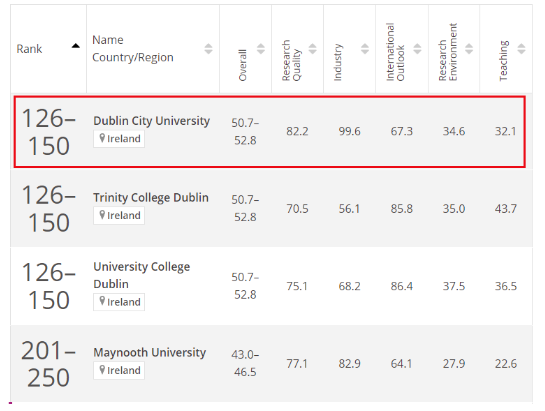Select the 201–250 rank cell for Maynooth
Screen dimensions: 545x411
coord(48,364)
